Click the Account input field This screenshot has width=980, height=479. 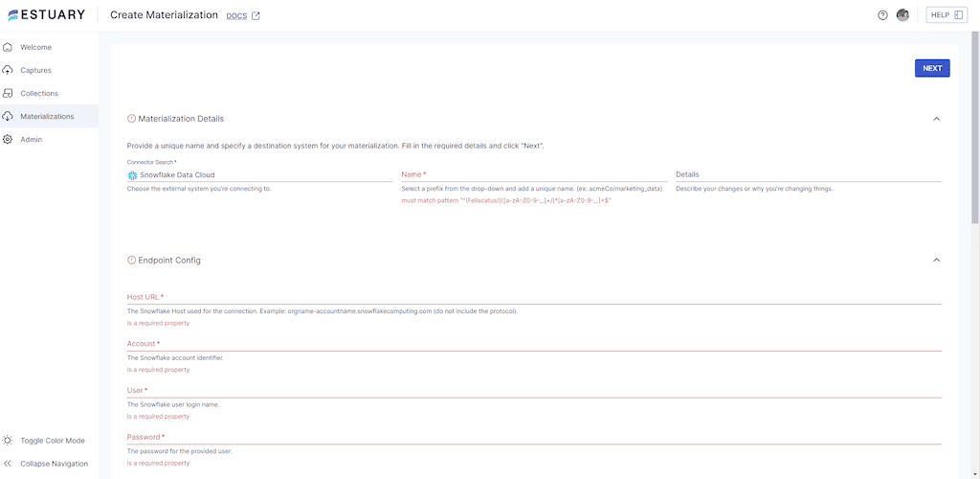534,344
